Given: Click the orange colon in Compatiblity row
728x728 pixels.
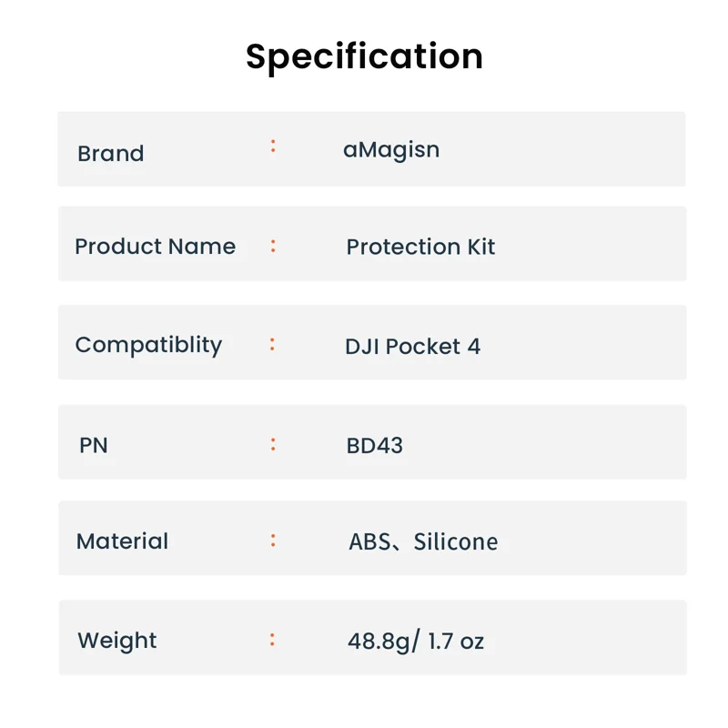Looking at the screenshot, I should (x=272, y=345).
